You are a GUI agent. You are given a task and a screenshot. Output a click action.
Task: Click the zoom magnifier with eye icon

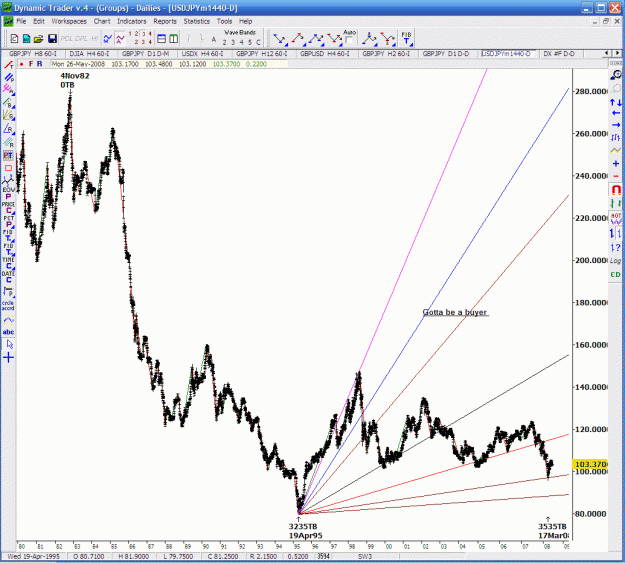point(616,75)
